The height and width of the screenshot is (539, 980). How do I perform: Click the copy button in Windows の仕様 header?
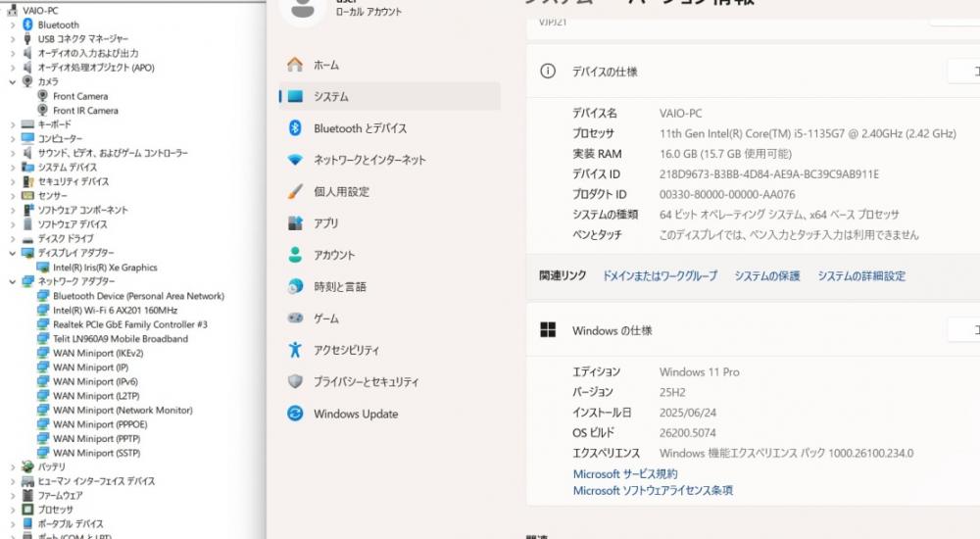(x=965, y=329)
